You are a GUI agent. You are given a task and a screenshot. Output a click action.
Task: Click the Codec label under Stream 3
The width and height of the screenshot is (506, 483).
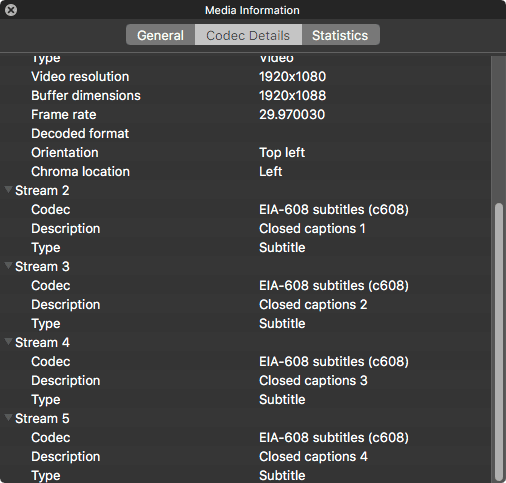pos(51,286)
